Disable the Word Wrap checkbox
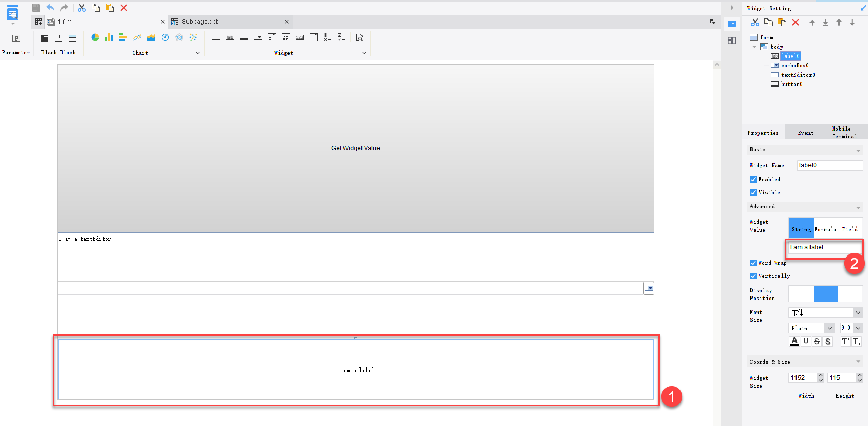The image size is (868, 426). pyautogui.click(x=753, y=263)
